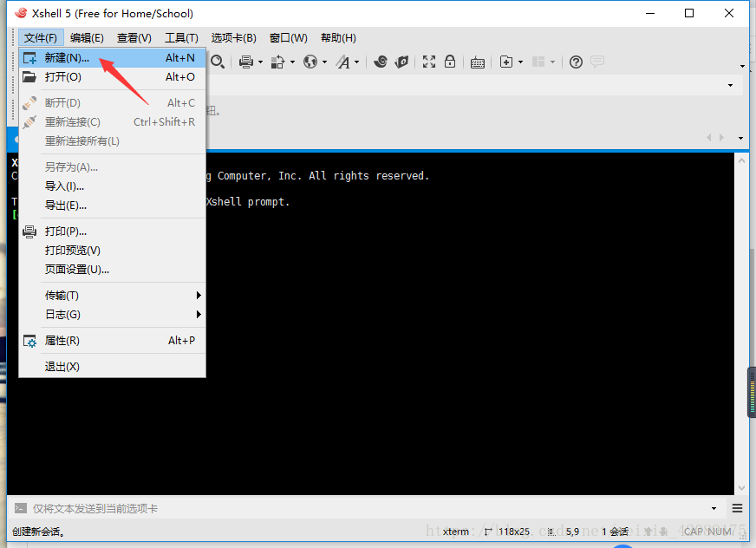This screenshot has width=756, height=548.
Task: Click the terminal scrollbar down arrow
Action: click(741, 488)
